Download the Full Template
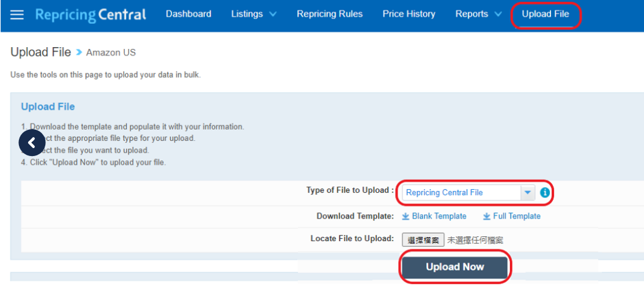This screenshot has width=644, height=287. click(x=517, y=216)
